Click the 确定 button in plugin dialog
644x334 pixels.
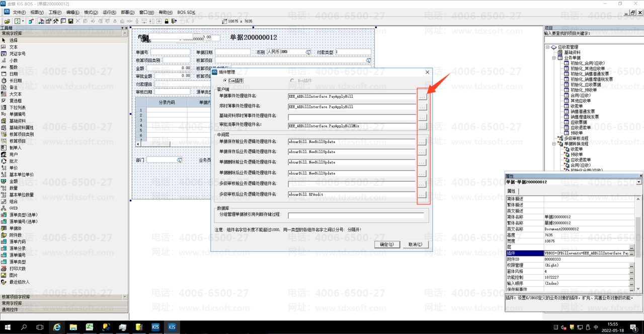[x=387, y=244]
